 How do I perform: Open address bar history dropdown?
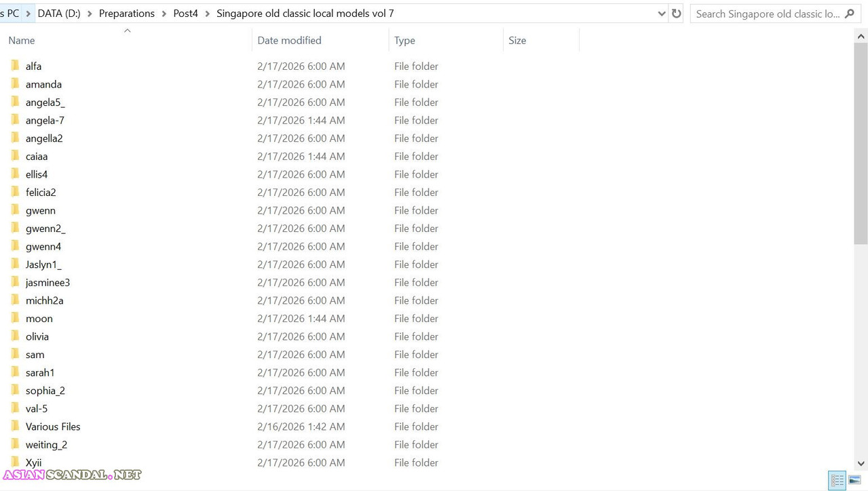point(662,14)
